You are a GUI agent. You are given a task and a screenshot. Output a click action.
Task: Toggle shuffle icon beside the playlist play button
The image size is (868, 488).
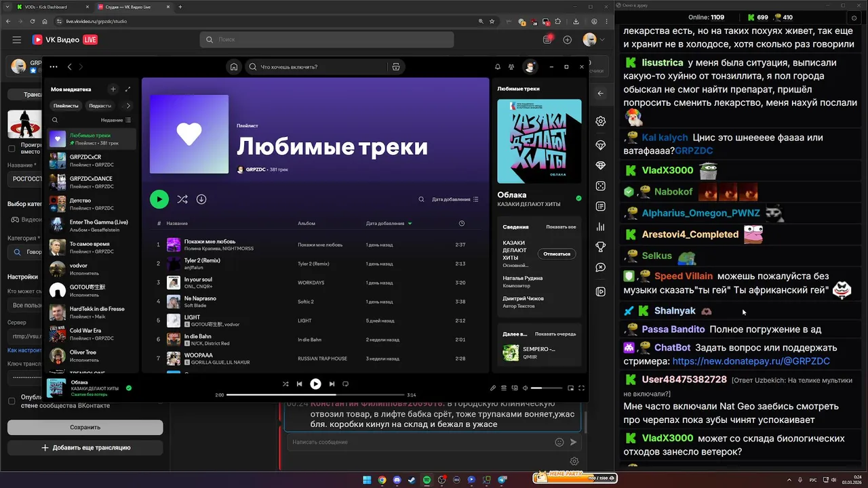click(182, 199)
